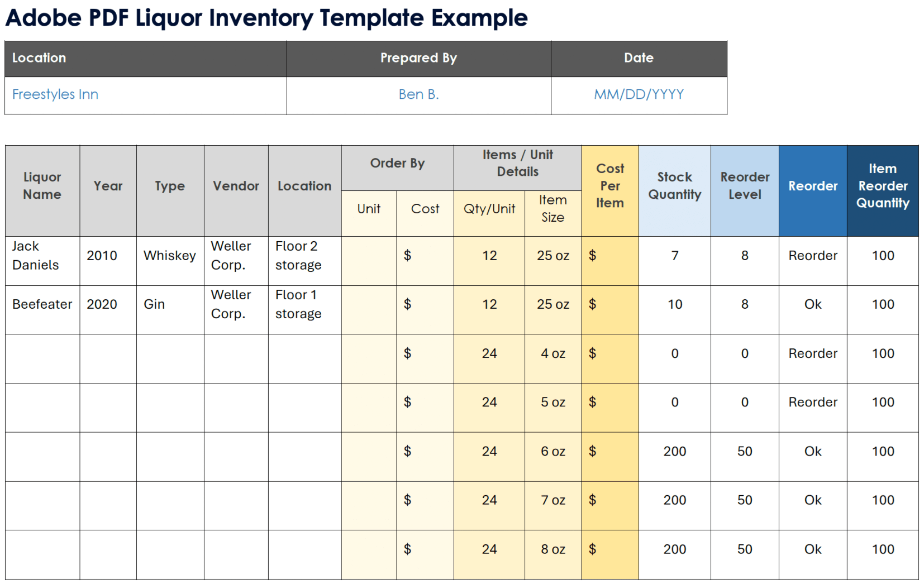924x584 pixels.
Task: Click Qty/Unit '24' in the 8 oz row
Action: 489,555
